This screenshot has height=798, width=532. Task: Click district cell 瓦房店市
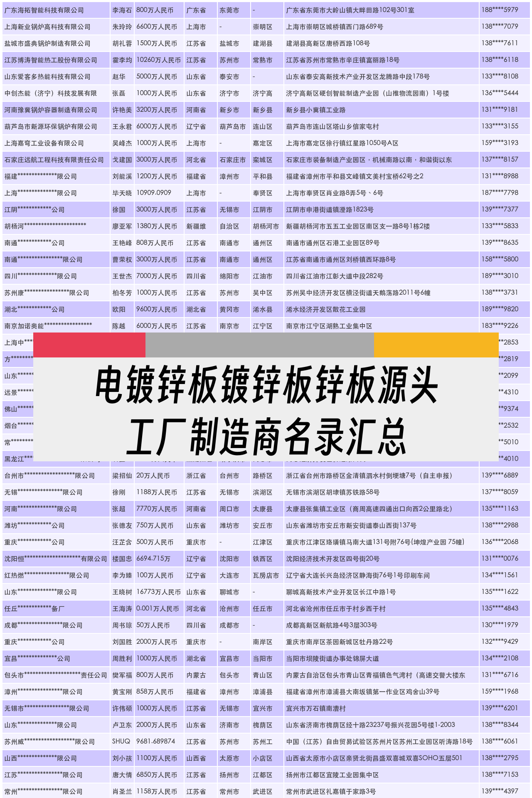click(266, 575)
